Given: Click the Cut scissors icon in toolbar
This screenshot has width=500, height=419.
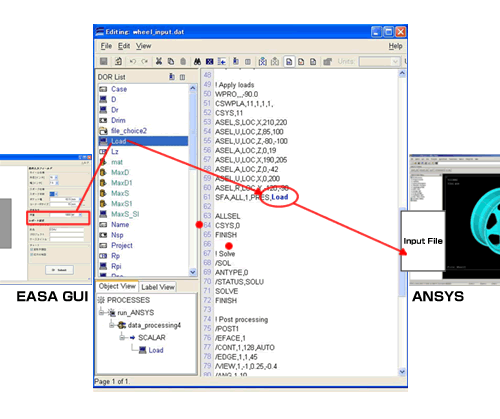Looking at the screenshot, I should click(159, 61).
